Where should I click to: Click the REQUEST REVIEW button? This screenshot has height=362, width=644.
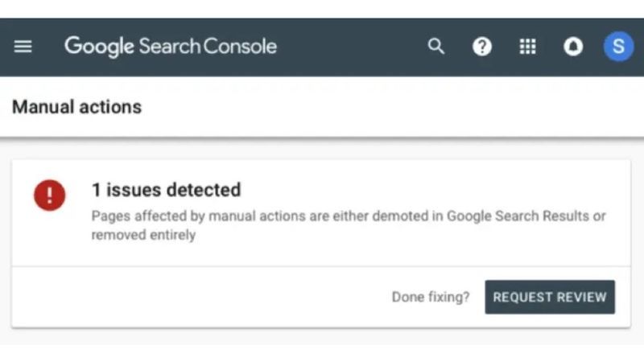[x=550, y=297]
